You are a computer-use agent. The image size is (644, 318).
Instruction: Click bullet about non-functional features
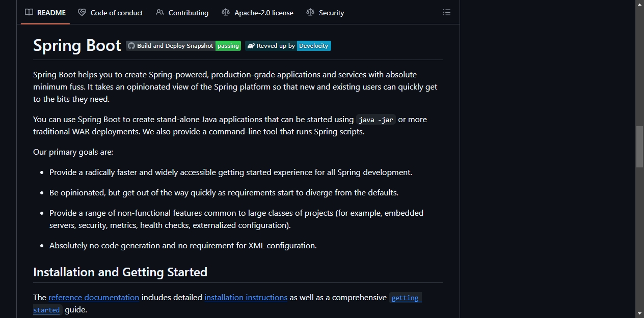[x=236, y=219]
